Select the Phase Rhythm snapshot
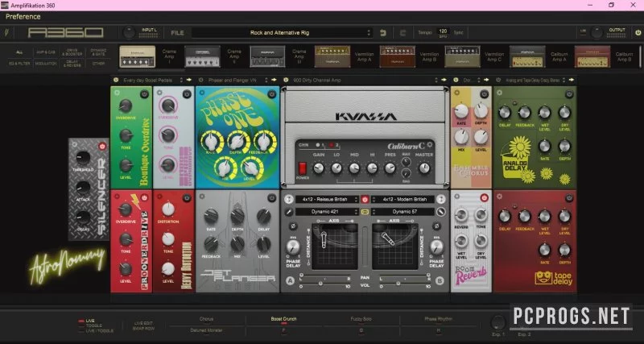644x344 pixels. (x=438, y=319)
